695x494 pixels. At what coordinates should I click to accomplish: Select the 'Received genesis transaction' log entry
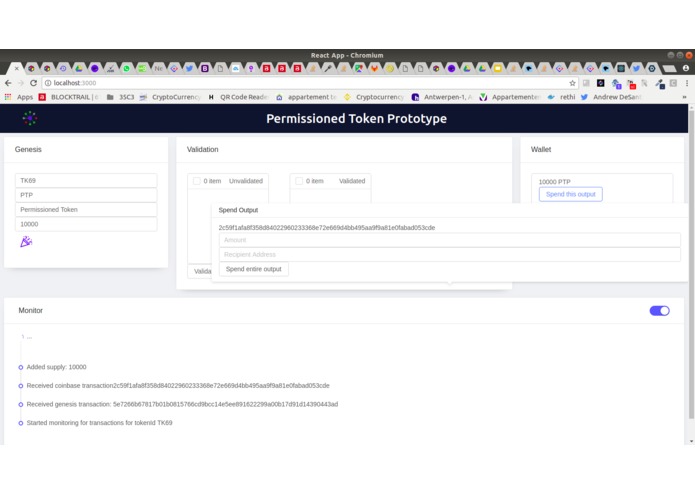pyautogui.click(x=182, y=404)
